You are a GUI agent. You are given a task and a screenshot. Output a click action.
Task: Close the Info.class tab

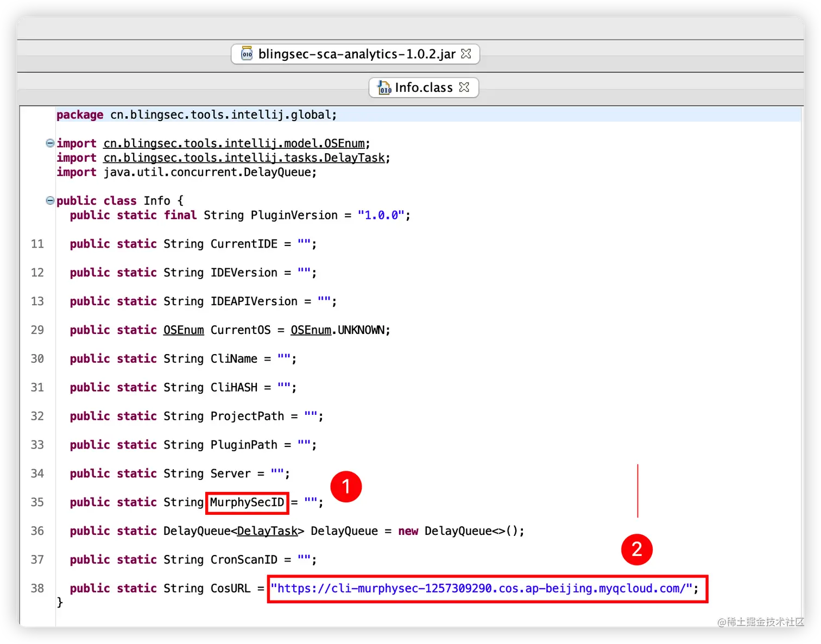[464, 87]
